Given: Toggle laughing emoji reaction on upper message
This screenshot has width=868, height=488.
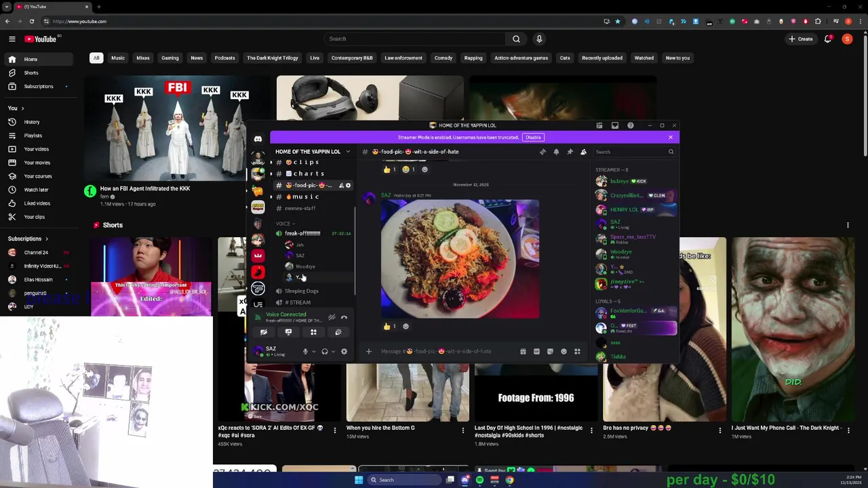Looking at the screenshot, I should (410, 169).
